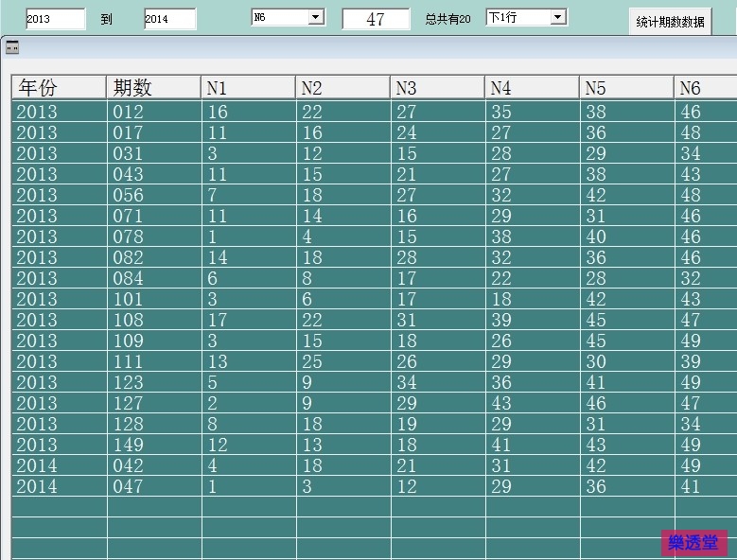This screenshot has height=560, width=737.
Task: Open the N6 column dropdown
Action: point(316,17)
